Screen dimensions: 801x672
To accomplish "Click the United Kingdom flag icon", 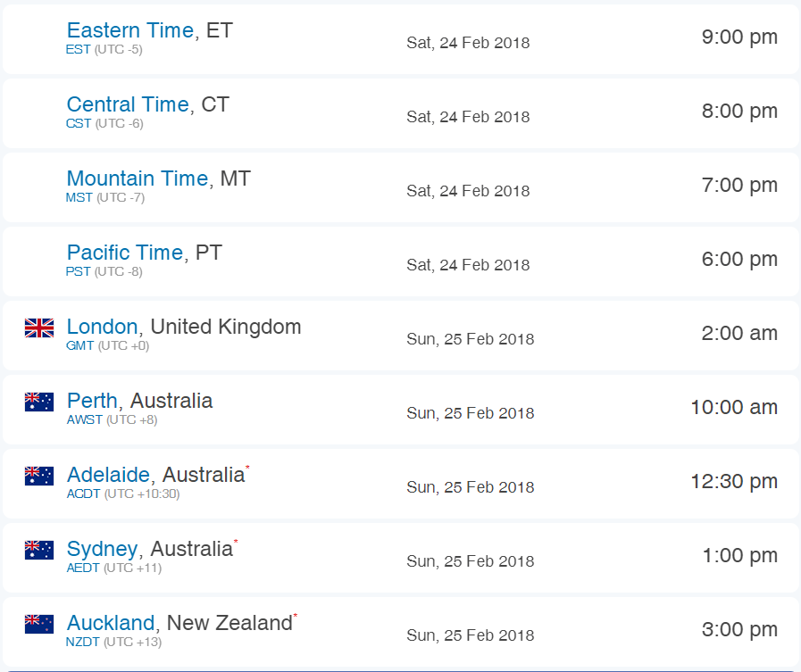I will [x=39, y=328].
